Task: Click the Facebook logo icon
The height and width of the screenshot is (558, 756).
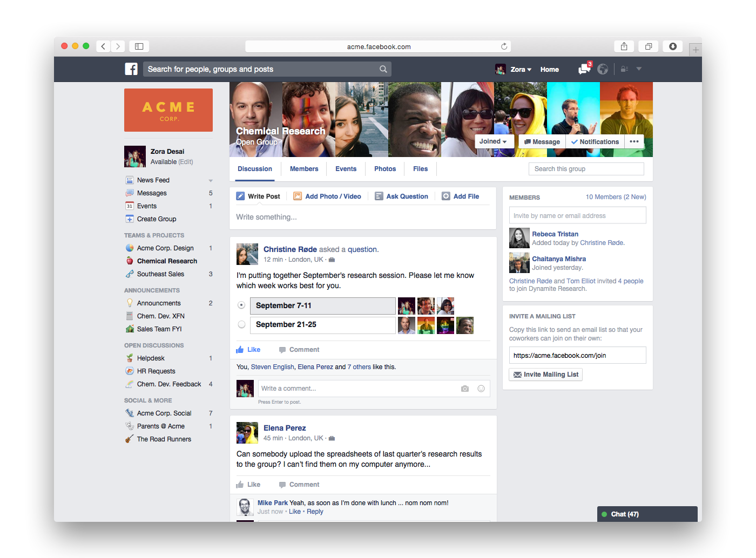Action: tap(131, 69)
